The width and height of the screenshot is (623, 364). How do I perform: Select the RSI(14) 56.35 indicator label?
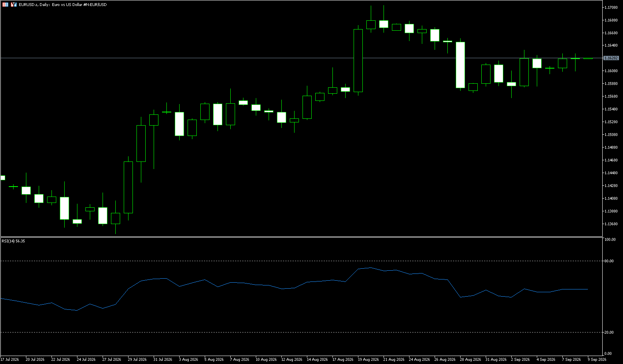click(x=13, y=241)
